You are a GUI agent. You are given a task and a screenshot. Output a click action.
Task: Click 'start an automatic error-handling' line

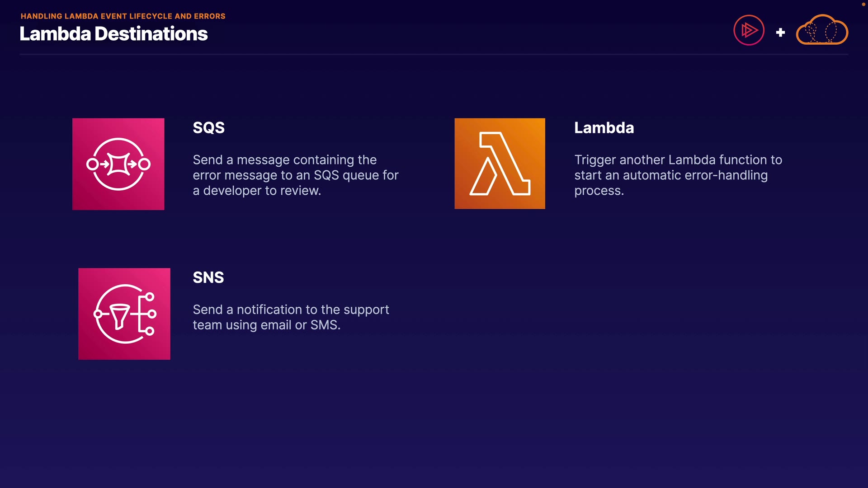coord(670,175)
